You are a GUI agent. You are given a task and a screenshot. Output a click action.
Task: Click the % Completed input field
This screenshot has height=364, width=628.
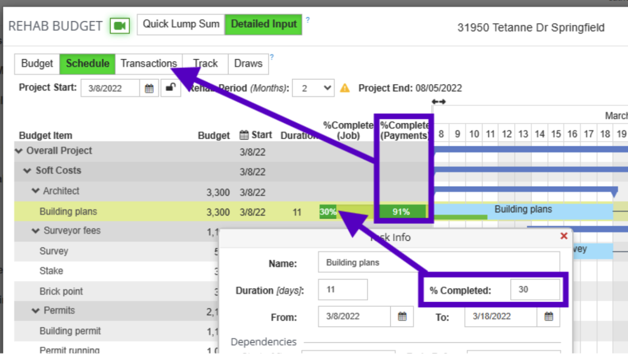(x=535, y=290)
